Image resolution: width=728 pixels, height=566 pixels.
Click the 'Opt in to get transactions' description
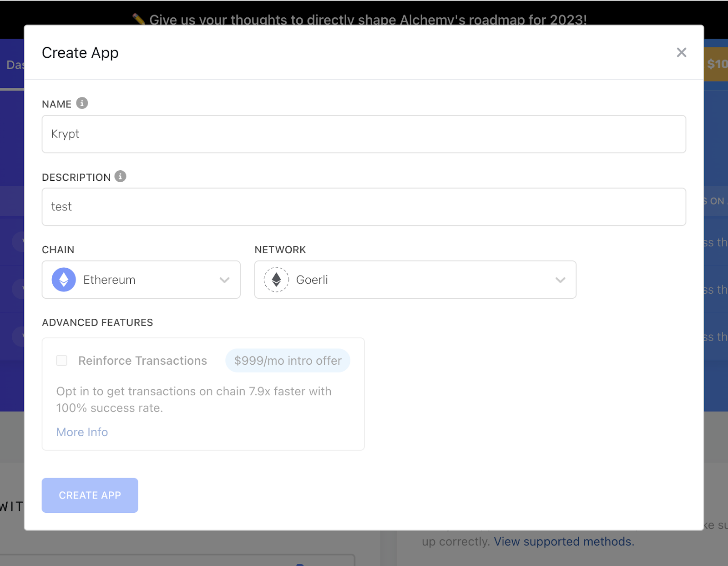pyautogui.click(x=194, y=399)
